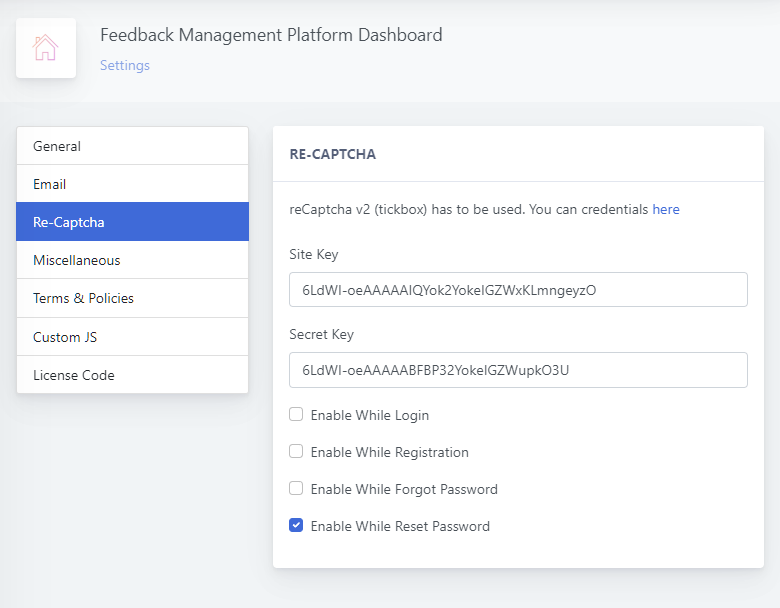Open the General settings tab

tap(132, 146)
